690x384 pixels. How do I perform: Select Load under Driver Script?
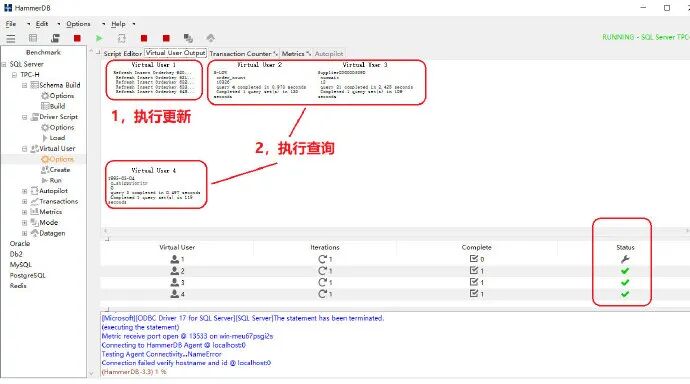(54, 138)
